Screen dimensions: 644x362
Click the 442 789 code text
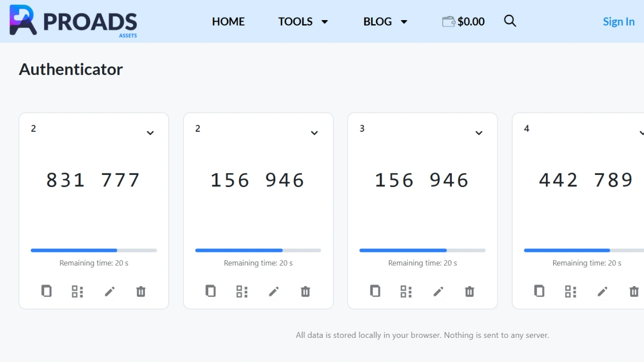point(586,180)
